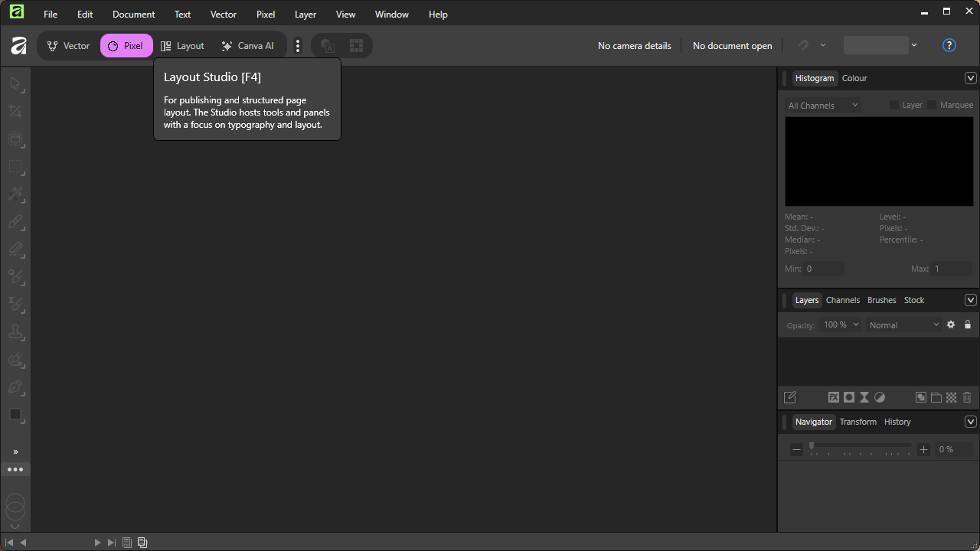Open the All Channels dropdown in Histogram
The width and height of the screenshot is (980, 551).
[822, 105]
